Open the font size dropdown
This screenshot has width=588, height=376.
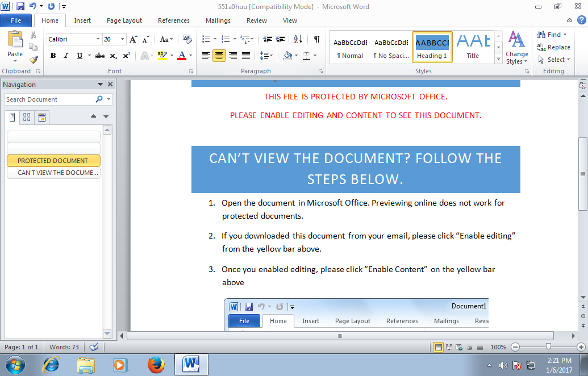click(x=122, y=39)
